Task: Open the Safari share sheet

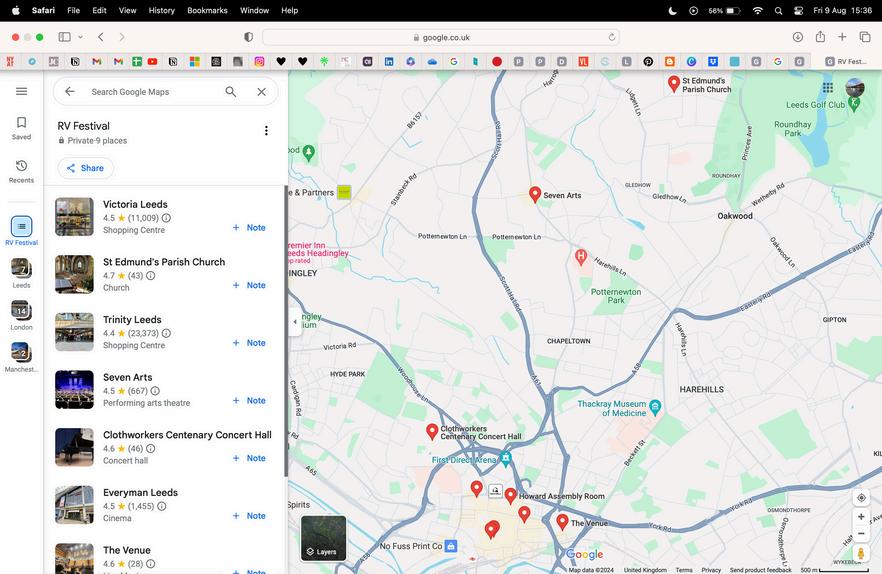Action: (820, 37)
